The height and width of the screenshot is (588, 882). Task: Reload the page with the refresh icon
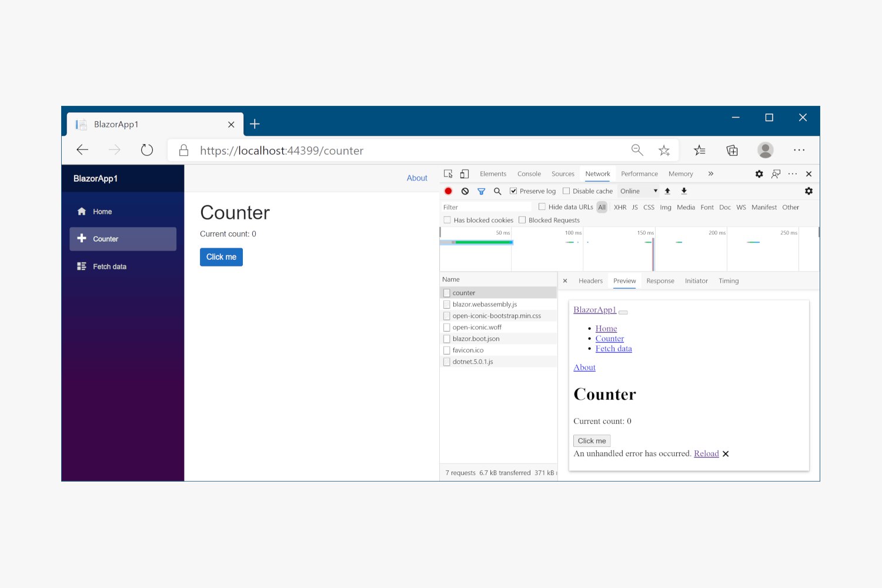tap(147, 150)
